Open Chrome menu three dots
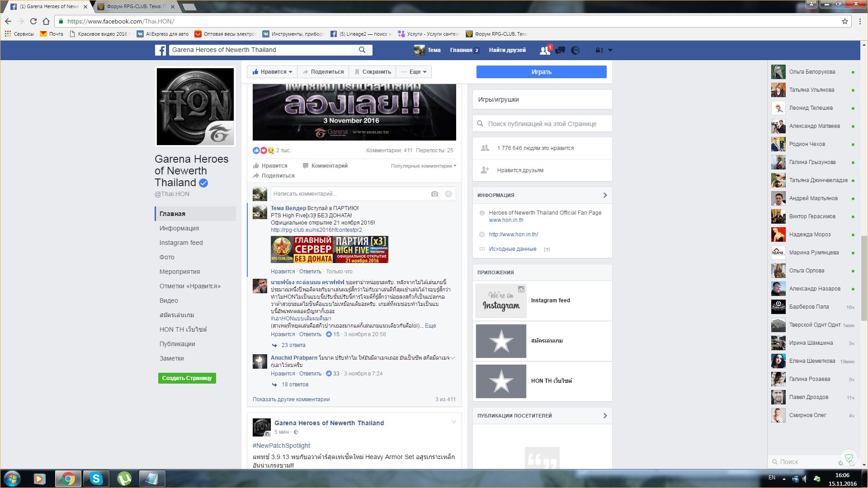This screenshot has height=488, width=868. (859, 21)
